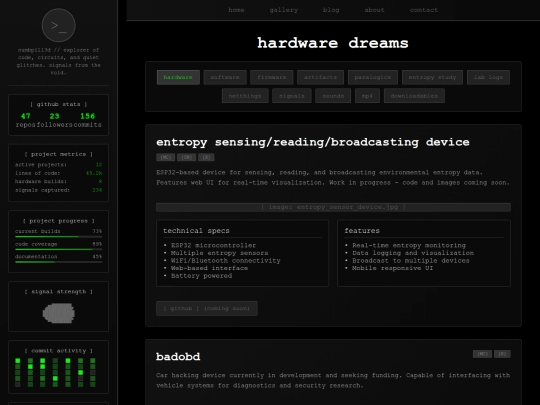The width and height of the screenshot is (540, 405).
Task: Click the 'WiFi/Bluetooth connectivity' spec item
Action: click(x=226, y=260)
